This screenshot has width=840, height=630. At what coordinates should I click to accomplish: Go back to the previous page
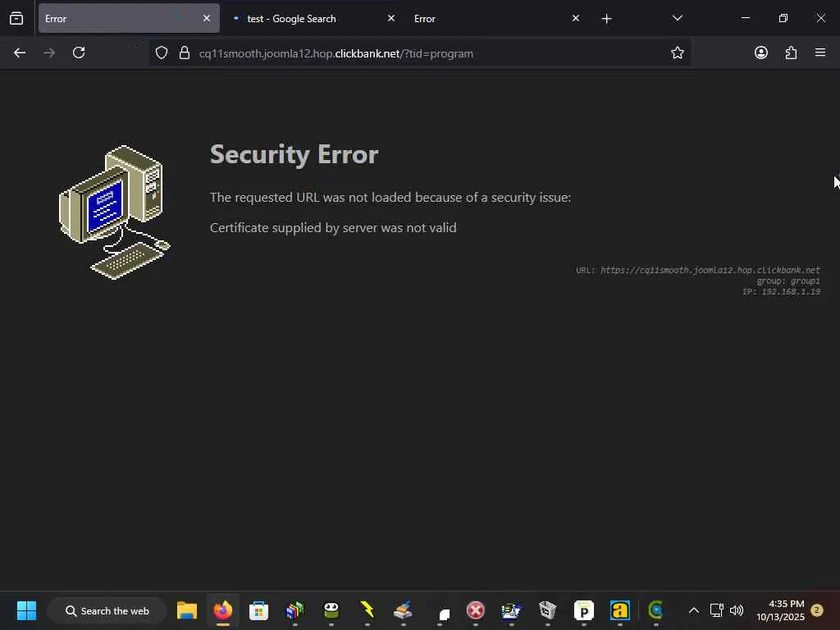pyautogui.click(x=20, y=53)
